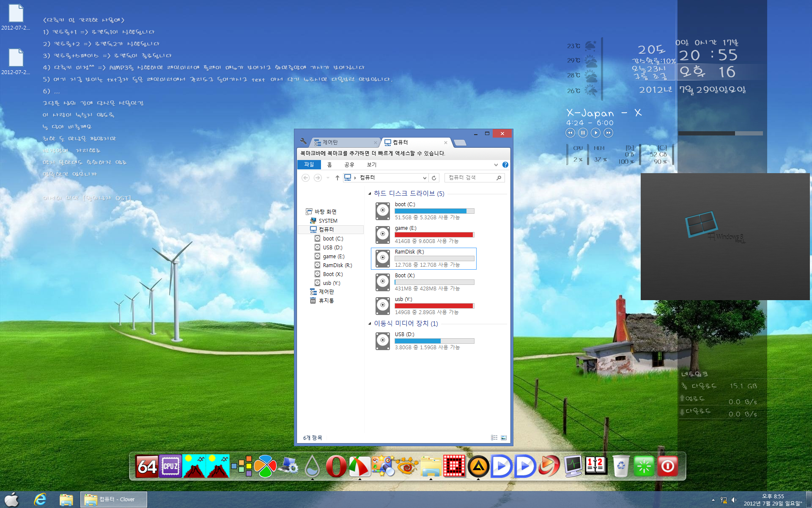Show hidden tray icons arrow
Screen dimensions: 812x508
(x=713, y=500)
